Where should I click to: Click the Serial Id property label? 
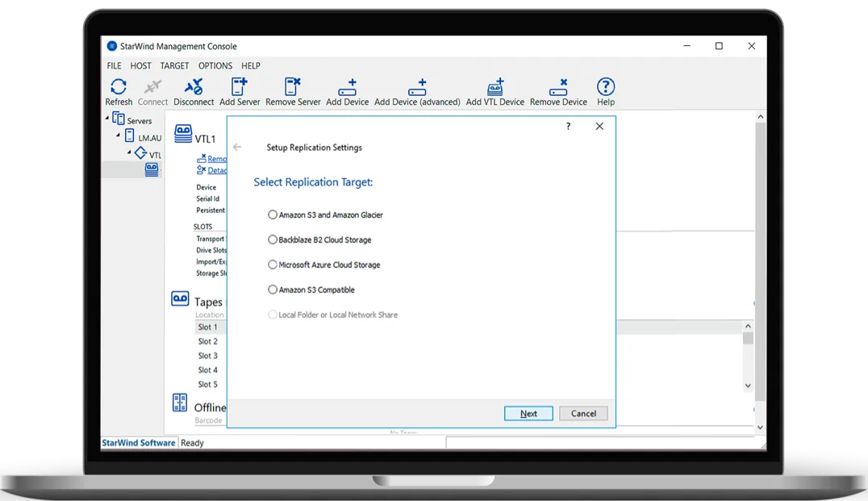[207, 198]
